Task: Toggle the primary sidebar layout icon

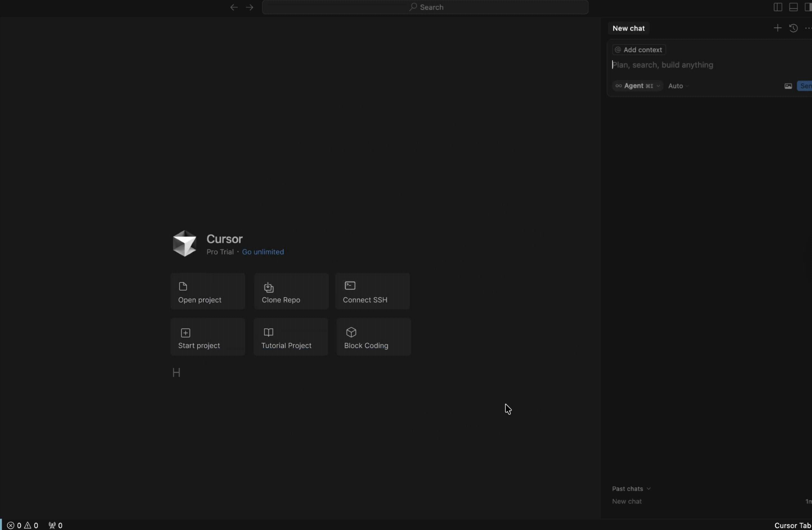Action: click(778, 7)
